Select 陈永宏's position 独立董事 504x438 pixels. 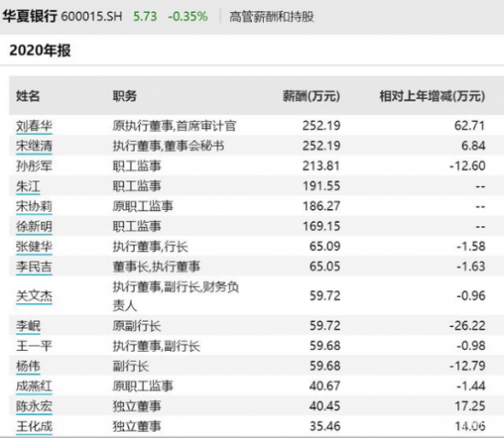click(x=137, y=406)
